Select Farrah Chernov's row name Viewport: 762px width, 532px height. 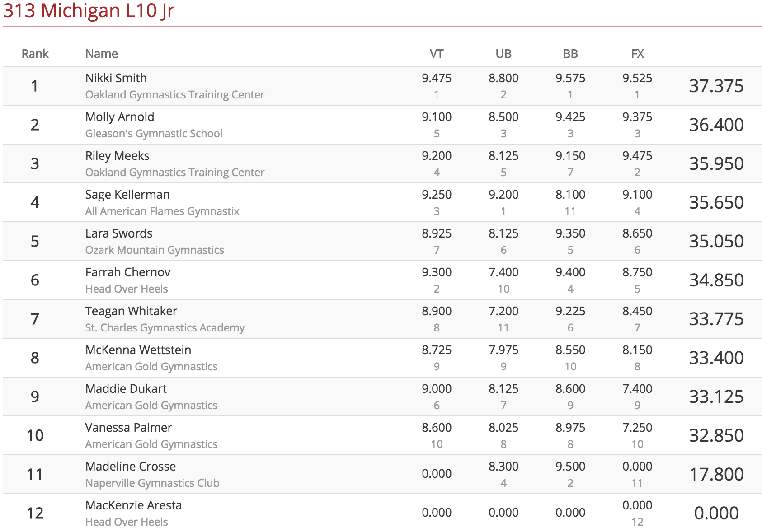[x=128, y=272]
